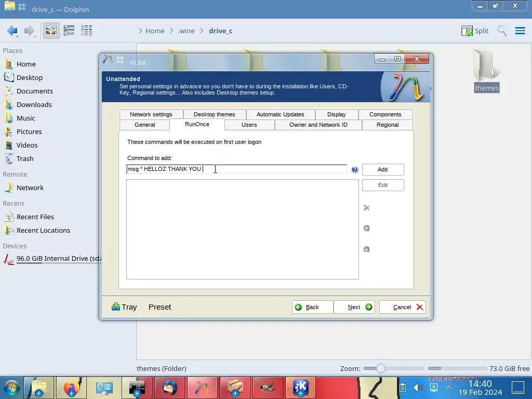This screenshot has height=399, width=532.
Task: Open the Preset option in nLite
Action: click(159, 307)
